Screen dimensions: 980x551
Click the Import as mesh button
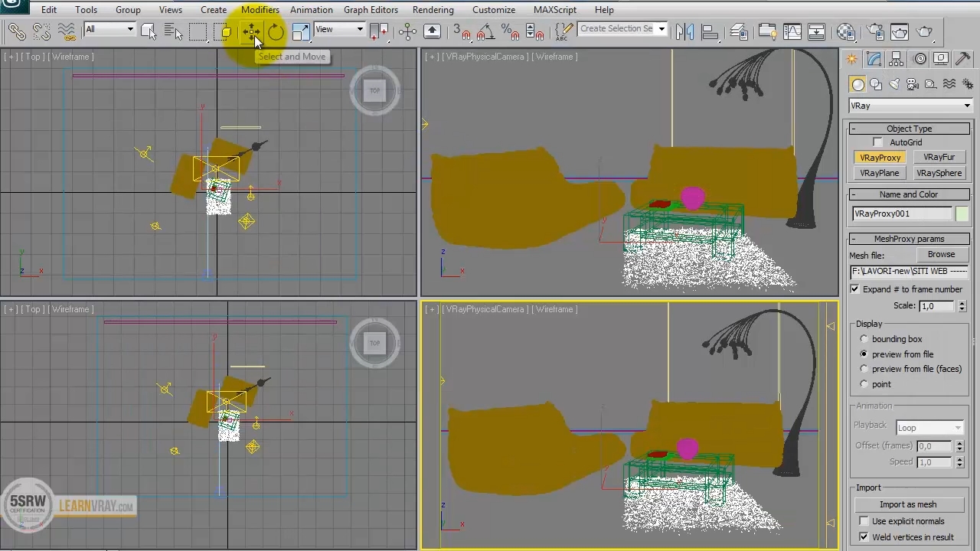[908, 504]
